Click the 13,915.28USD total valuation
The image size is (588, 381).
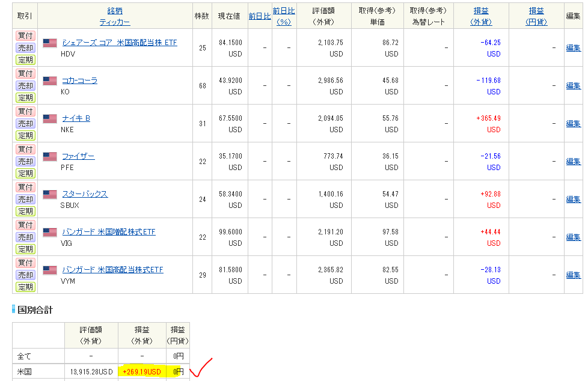click(x=91, y=371)
